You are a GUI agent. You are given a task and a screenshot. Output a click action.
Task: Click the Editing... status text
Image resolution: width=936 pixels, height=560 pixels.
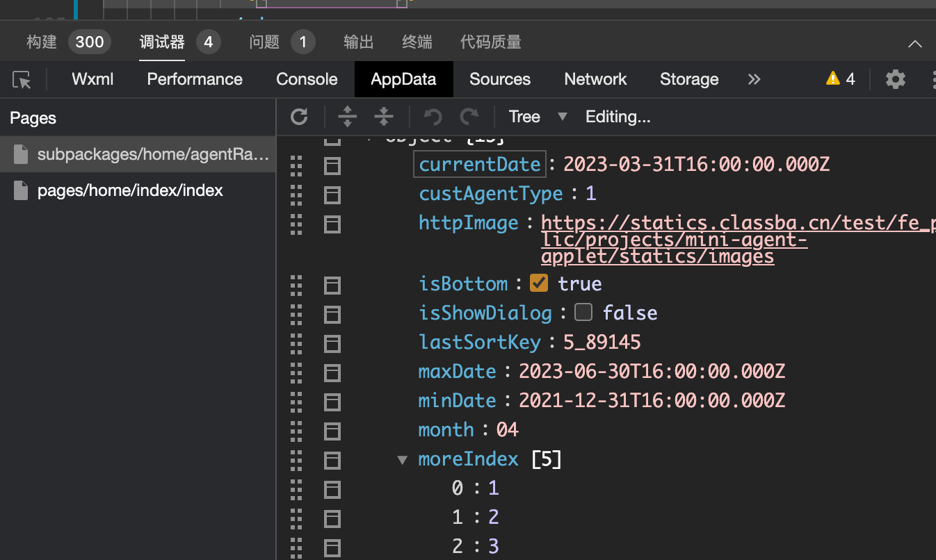[618, 117]
